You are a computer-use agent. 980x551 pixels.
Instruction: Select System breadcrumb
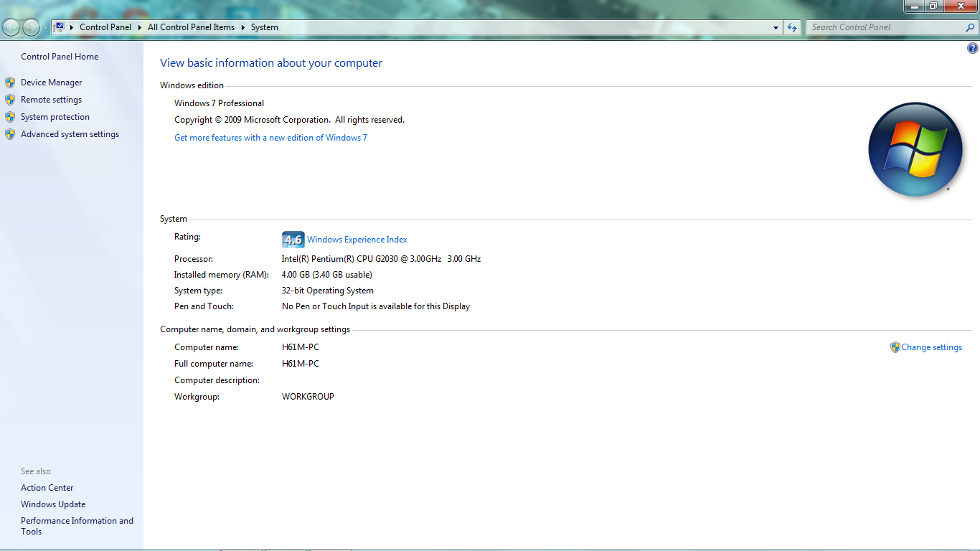(x=265, y=27)
